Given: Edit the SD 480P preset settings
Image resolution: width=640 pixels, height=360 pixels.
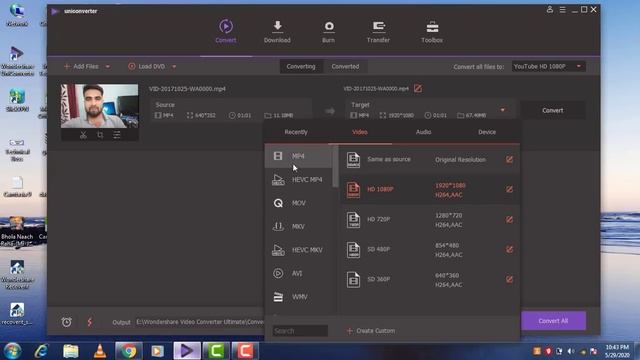Looking at the screenshot, I should tap(509, 249).
